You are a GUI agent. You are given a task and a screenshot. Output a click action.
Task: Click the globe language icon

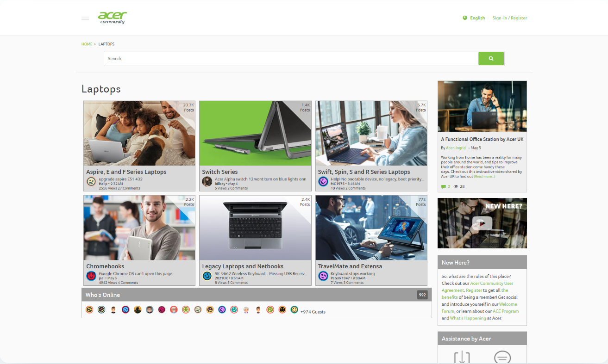coord(465,18)
